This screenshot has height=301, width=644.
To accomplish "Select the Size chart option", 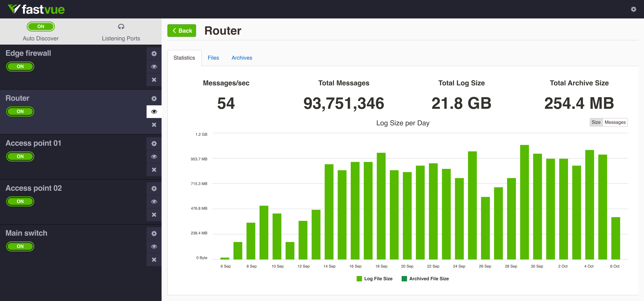I will coord(596,122).
